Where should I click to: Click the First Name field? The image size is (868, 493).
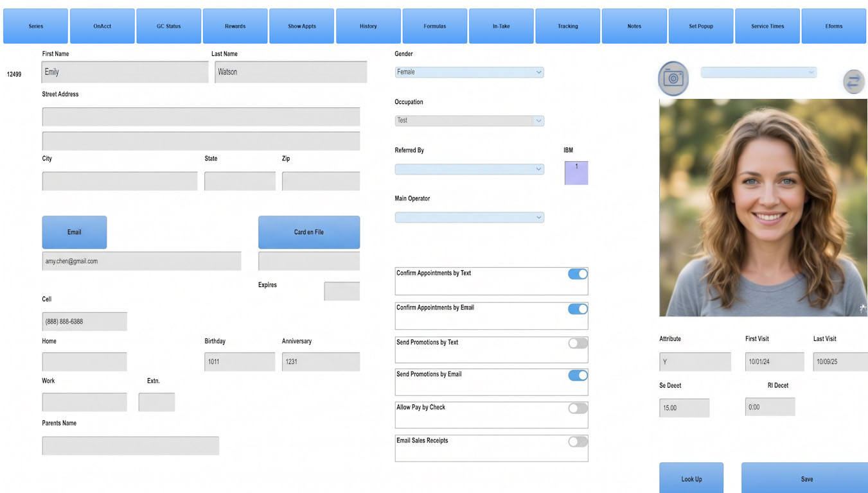tap(125, 73)
